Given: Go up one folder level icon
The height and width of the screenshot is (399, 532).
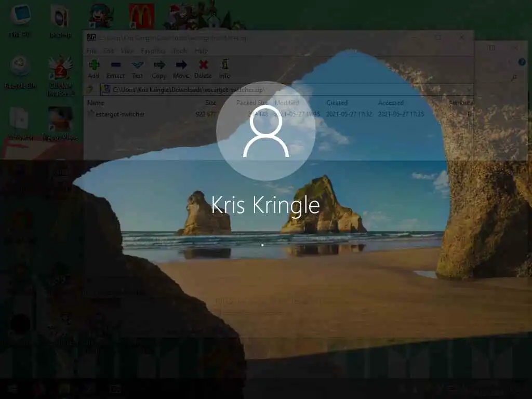Looking at the screenshot, I should [90, 89].
